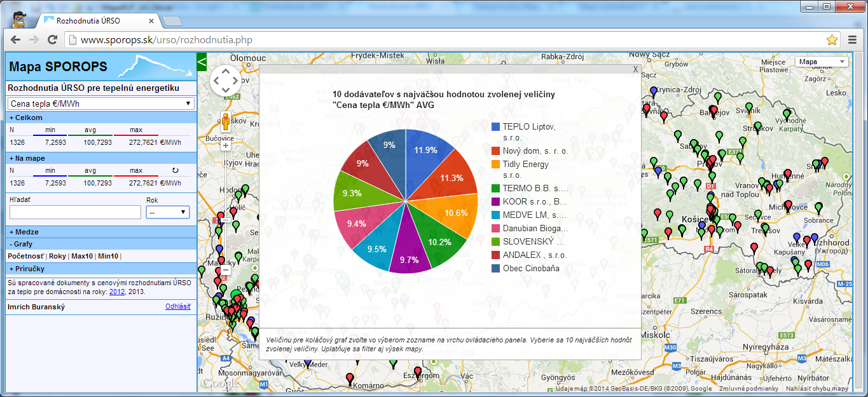Click the ANDALEX , s.r.o. legend label
This screenshot has height=397, width=868.
535,255
